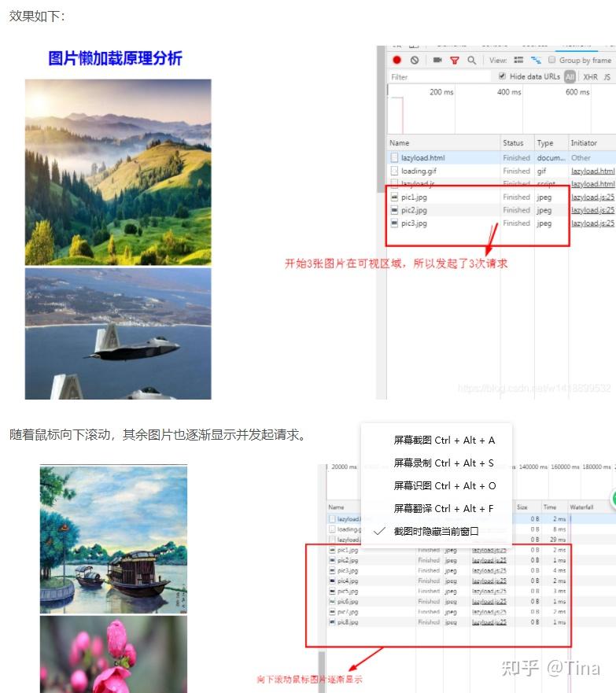The height and width of the screenshot is (693, 616).
Task: Click the 400 ms timeline marker
Action: click(509, 92)
